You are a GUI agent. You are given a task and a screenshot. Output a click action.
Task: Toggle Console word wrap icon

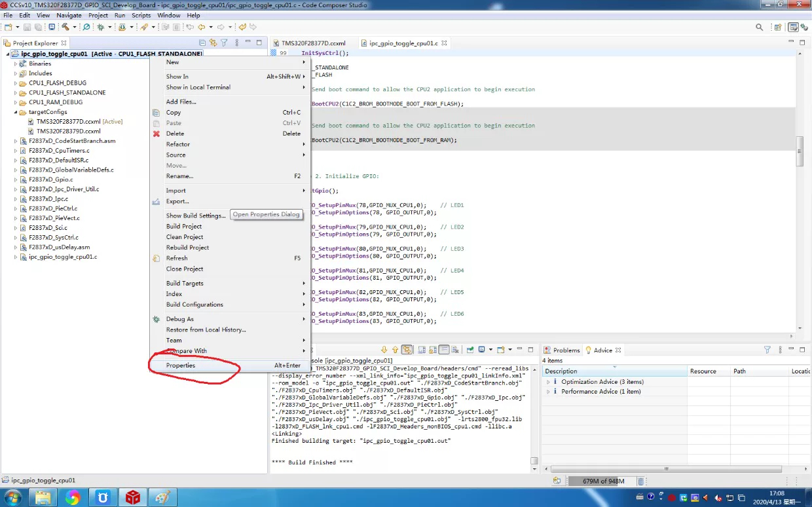[444, 350]
